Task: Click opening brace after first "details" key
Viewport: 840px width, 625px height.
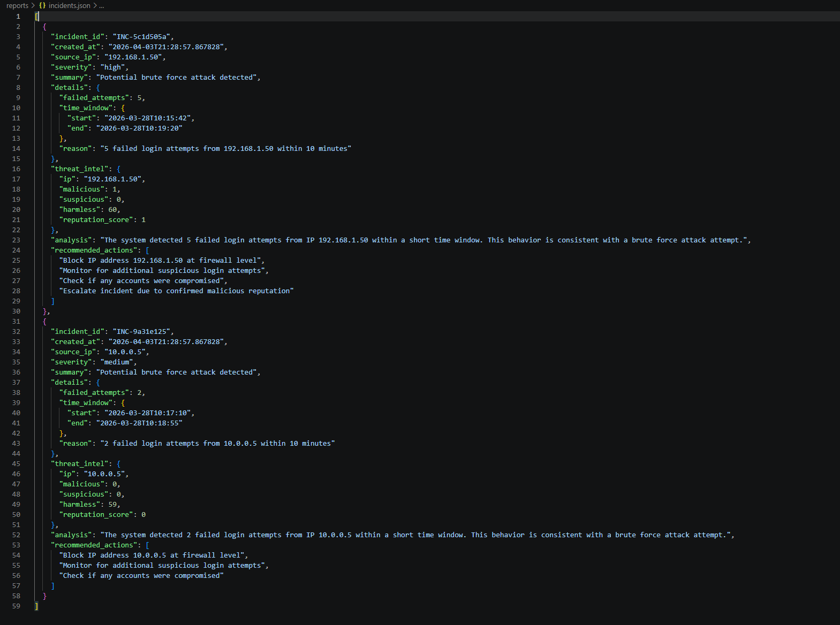Action: click(x=98, y=87)
